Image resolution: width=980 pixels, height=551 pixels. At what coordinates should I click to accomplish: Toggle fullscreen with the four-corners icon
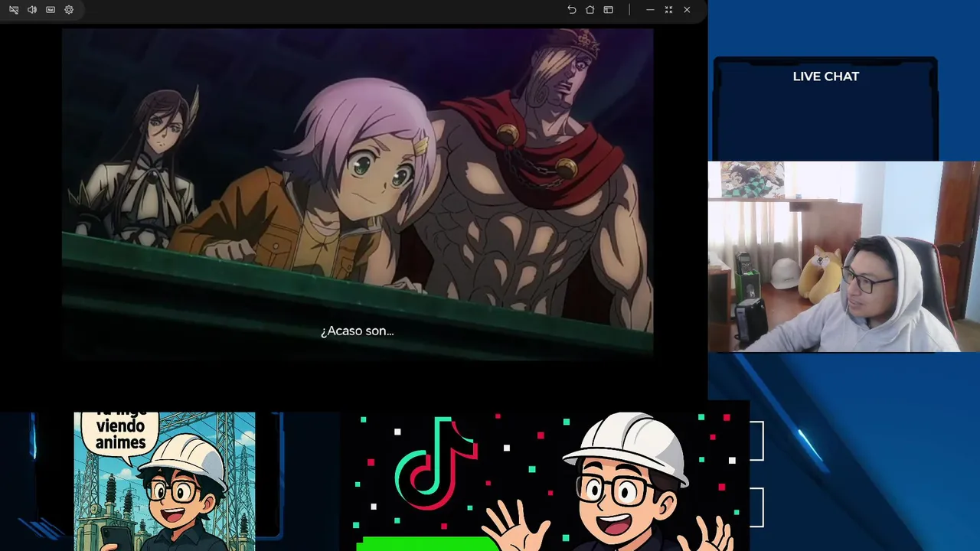pyautogui.click(x=668, y=10)
